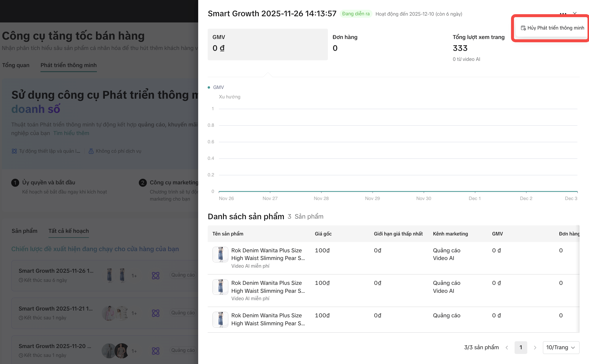Open the three-dot more options menu
Image resolution: width=589 pixels, height=364 pixels.
[x=563, y=14]
